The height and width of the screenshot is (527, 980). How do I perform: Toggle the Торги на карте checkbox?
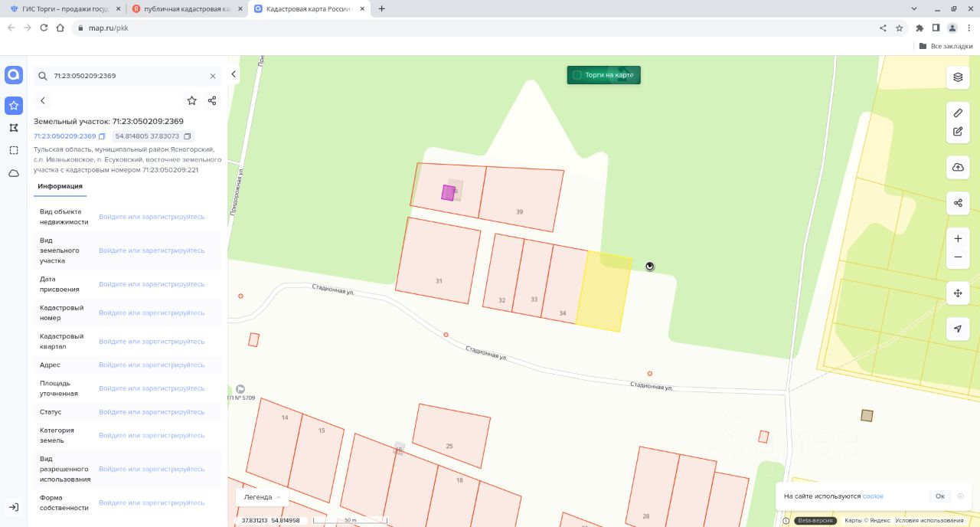(x=577, y=75)
